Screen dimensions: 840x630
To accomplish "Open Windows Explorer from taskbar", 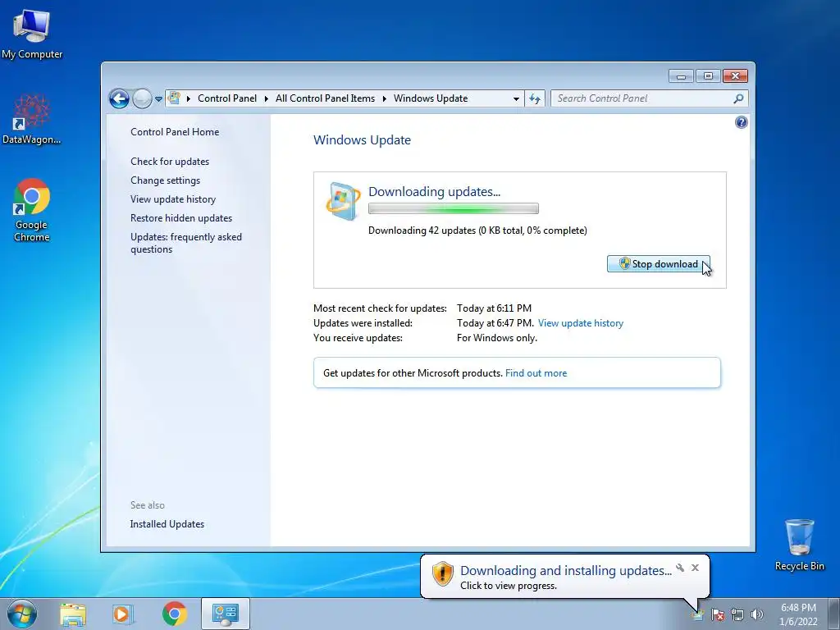I will [73, 614].
